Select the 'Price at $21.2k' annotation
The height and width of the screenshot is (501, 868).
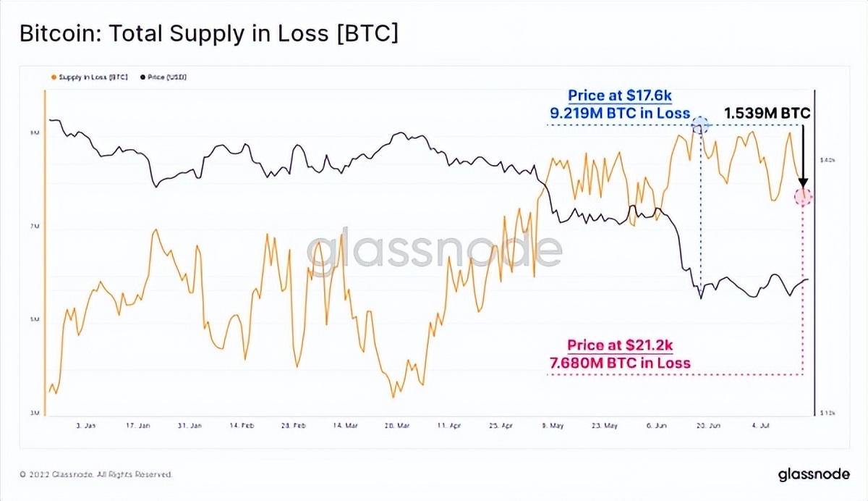620,345
